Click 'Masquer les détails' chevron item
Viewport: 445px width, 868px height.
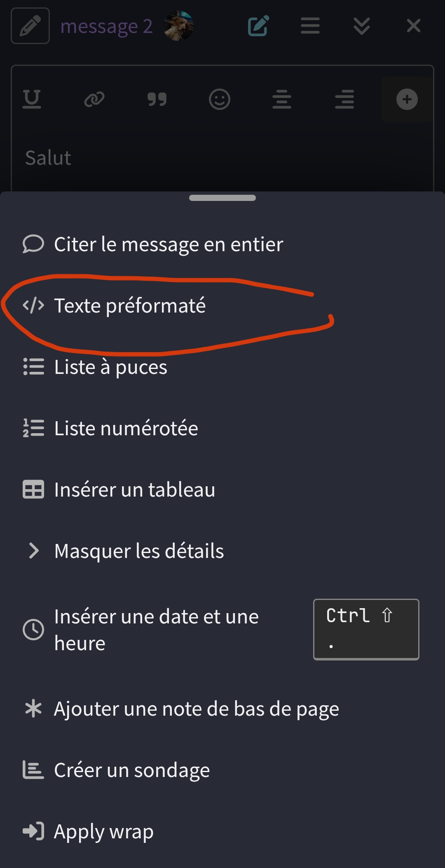tap(139, 551)
